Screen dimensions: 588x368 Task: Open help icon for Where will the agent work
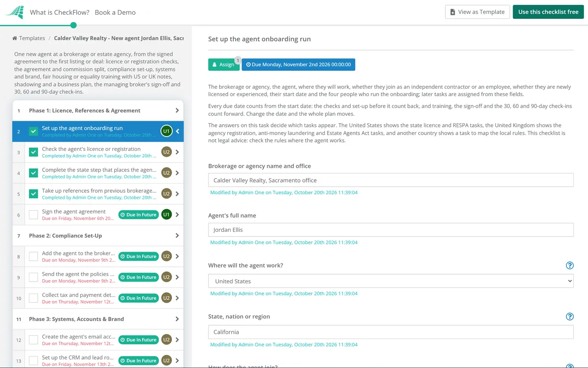[570, 265]
